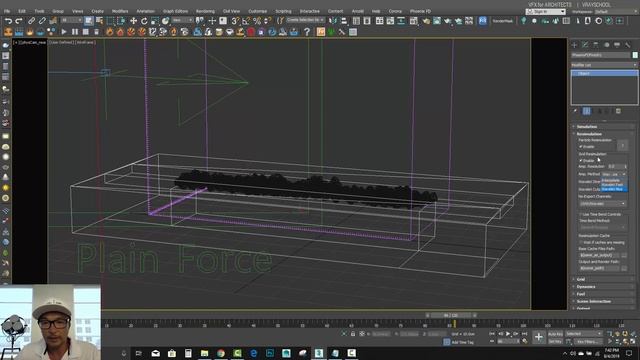The height and width of the screenshot is (360, 640).
Task: Click the Add Time Tag label
Action: (x=463, y=342)
